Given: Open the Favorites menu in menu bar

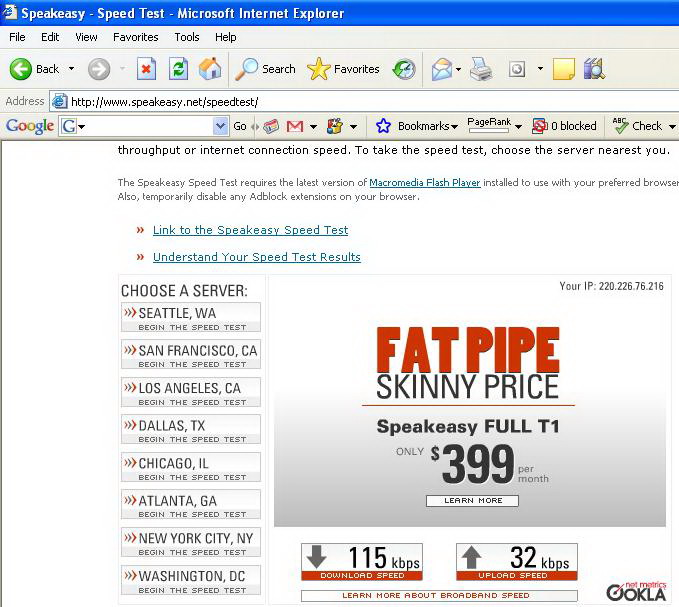Looking at the screenshot, I should (135, 37).
